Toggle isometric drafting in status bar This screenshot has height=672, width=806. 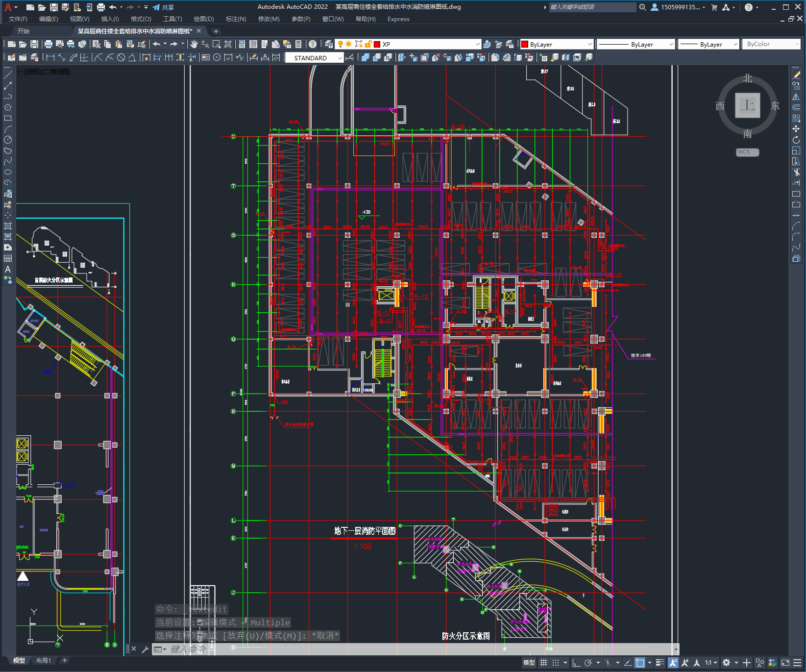(608, 663)
